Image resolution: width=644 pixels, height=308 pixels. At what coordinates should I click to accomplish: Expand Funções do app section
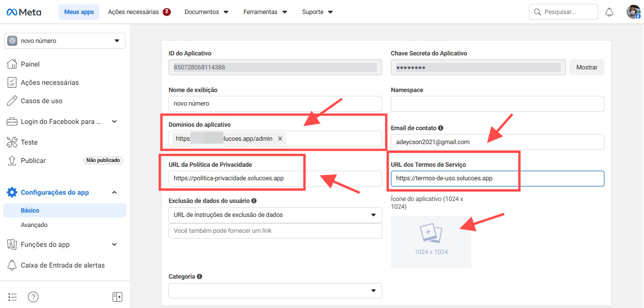point(114,244)
